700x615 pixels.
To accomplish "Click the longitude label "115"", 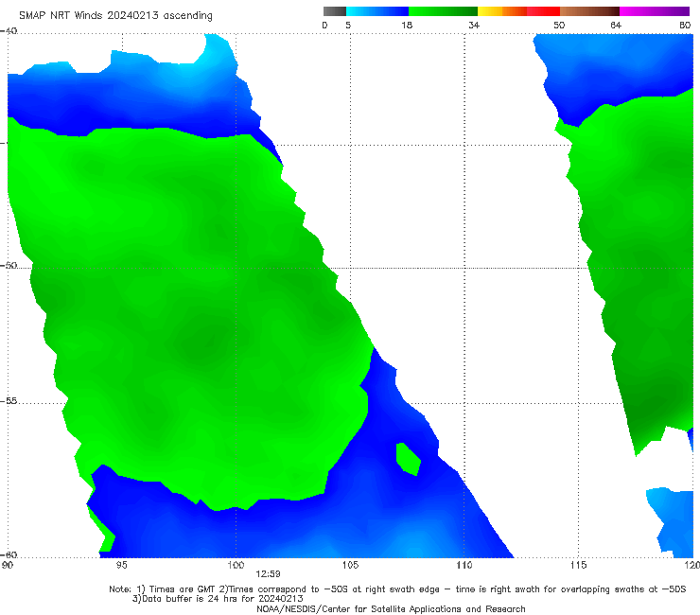I will (x=579, y=566).
